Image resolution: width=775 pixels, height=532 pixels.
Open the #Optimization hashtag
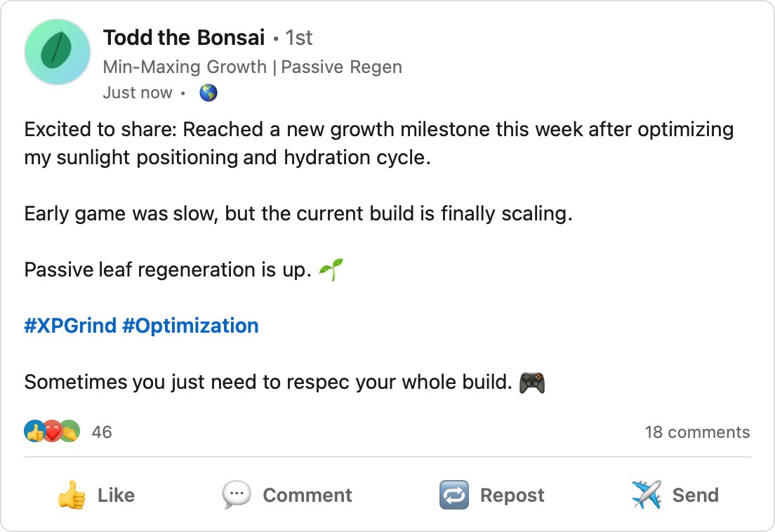(190, 326)
